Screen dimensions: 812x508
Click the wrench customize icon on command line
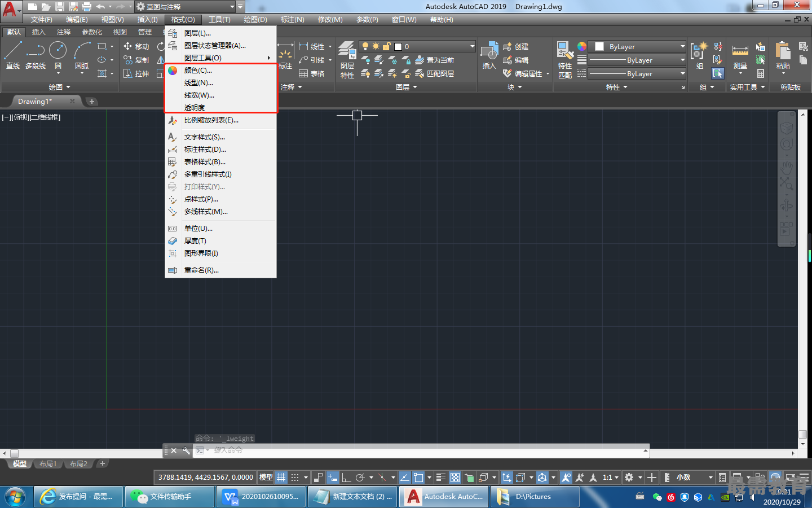pos(186,450)
